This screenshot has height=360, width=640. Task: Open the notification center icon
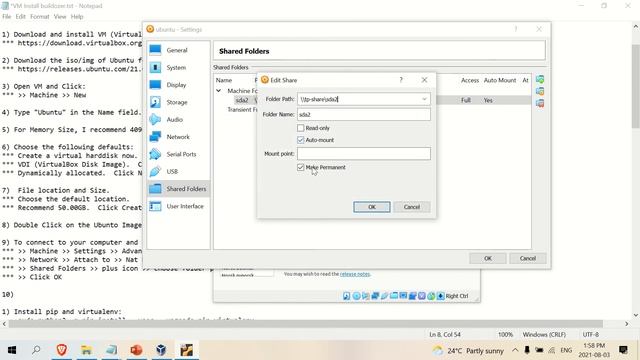(x=623, y=350)
